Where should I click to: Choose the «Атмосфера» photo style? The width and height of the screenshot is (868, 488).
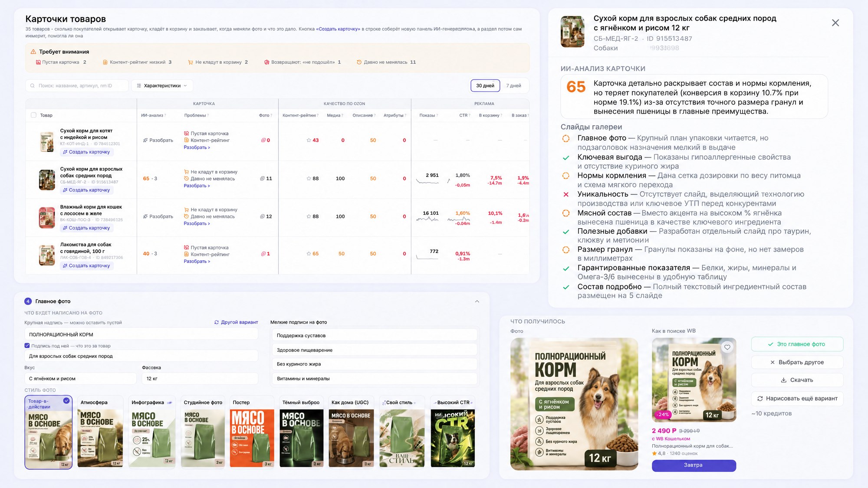tap(100, 432)
